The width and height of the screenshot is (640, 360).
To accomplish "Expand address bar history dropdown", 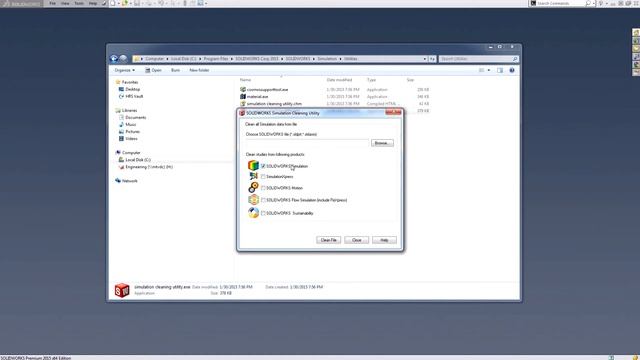I will 424,59.
